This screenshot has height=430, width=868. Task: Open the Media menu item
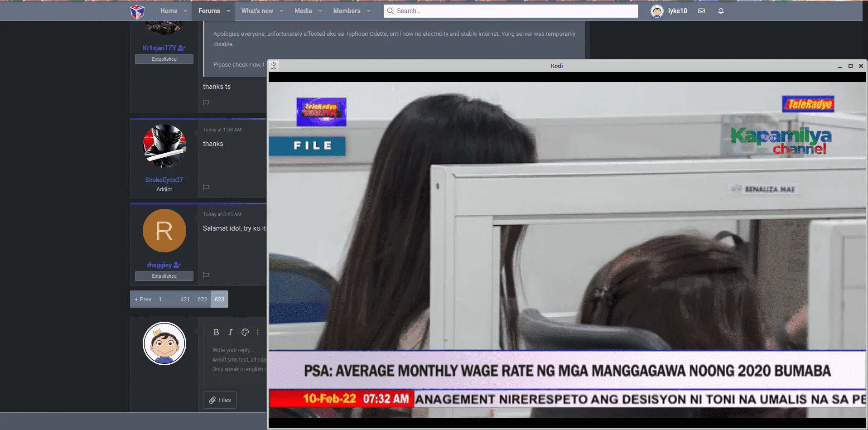click(303, 11)
